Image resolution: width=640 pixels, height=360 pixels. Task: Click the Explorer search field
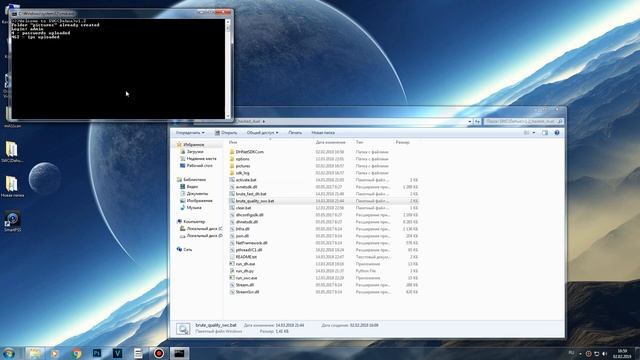click(x=523, y=121)
